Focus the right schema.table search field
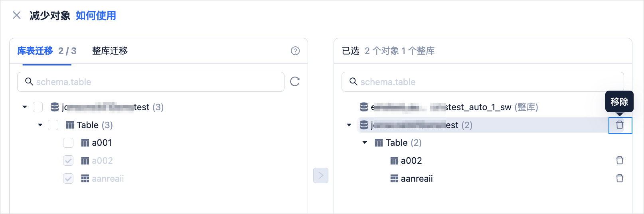The image size is (644, 214). coord(483,82)
